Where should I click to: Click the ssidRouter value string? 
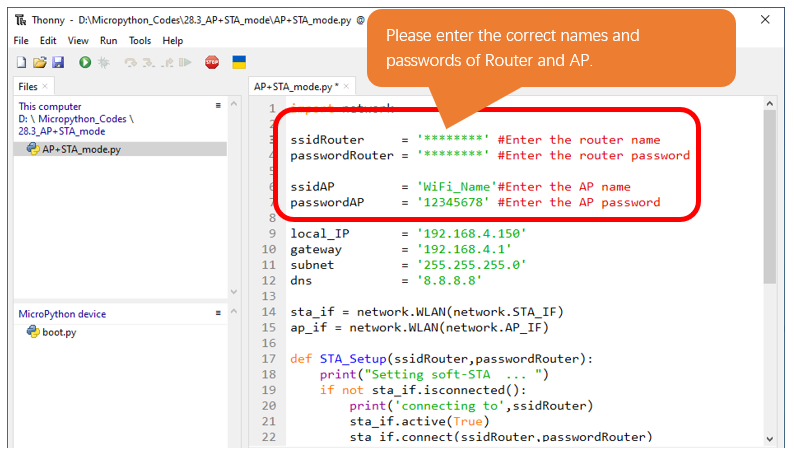tap(453, 140)
